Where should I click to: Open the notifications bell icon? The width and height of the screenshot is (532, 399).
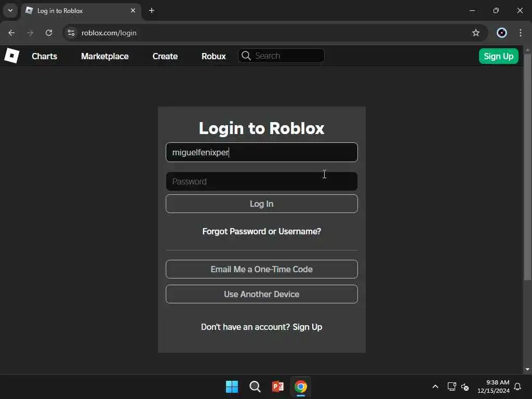517,387
